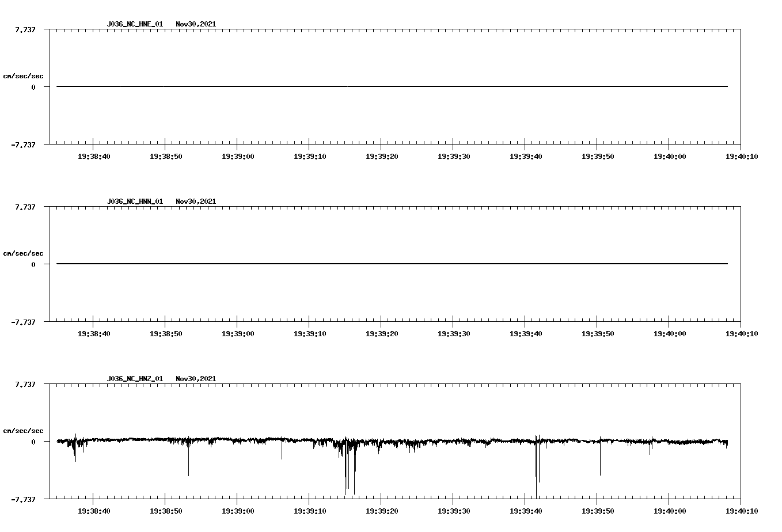Click the Nov30,2021 date on HNN plot
Viewport: 782px width, 532px height.
click(196, 202)
